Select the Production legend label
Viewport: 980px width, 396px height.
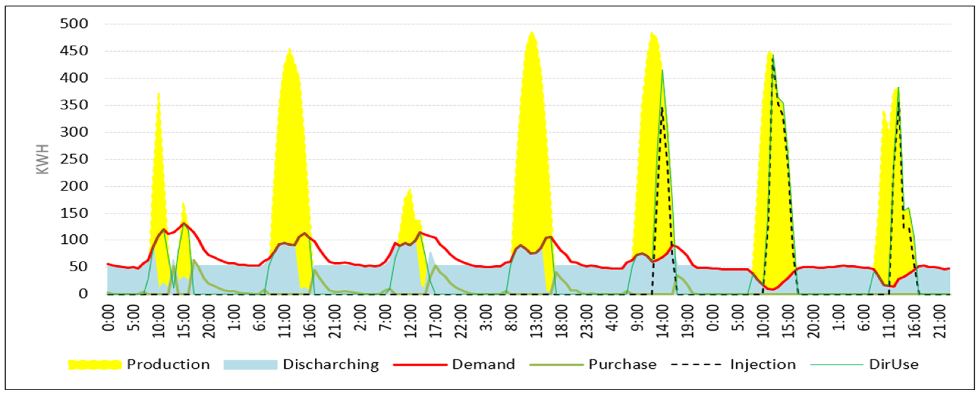pos(168,365)
